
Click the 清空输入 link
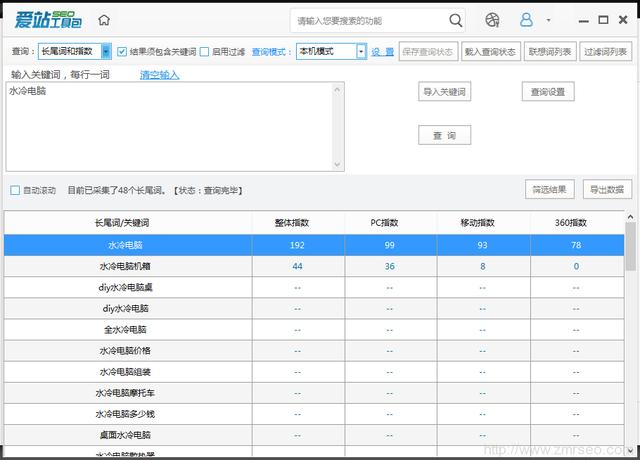click(x=159, y=74)
